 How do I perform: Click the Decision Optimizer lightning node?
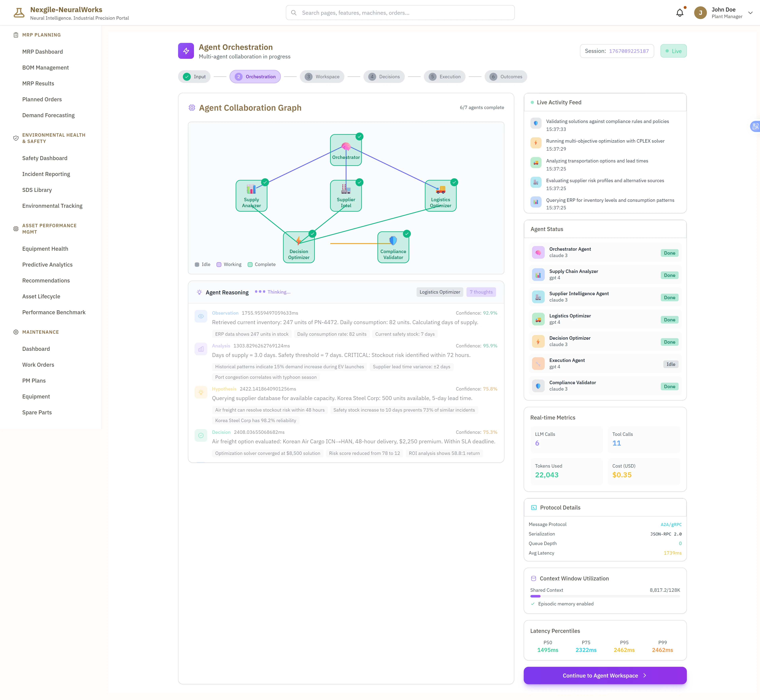pos(299,247)
